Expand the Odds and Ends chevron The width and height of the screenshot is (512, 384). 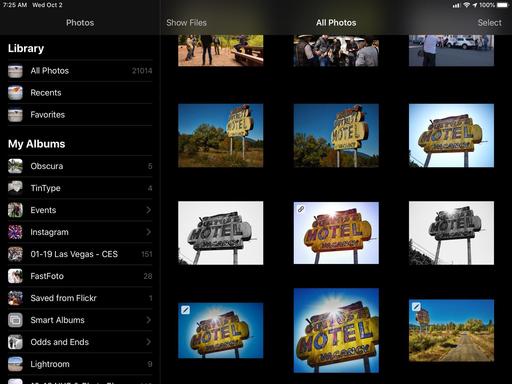click(149, 342)
